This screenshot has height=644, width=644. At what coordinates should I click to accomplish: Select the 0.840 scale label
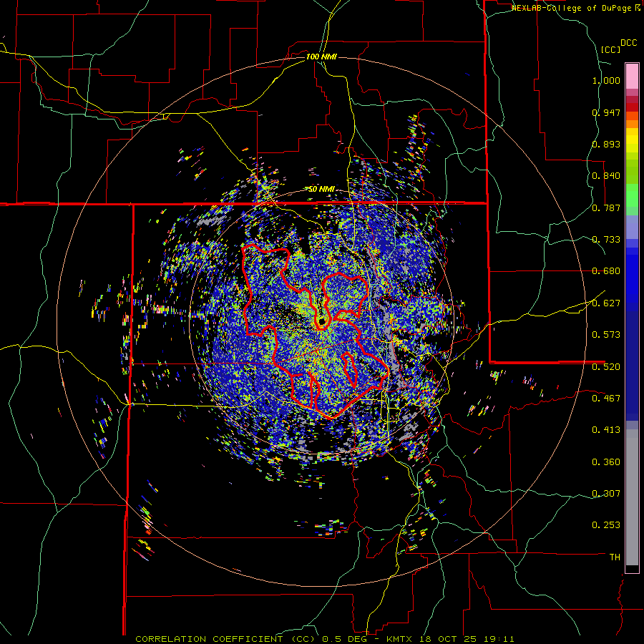[606, 176]
